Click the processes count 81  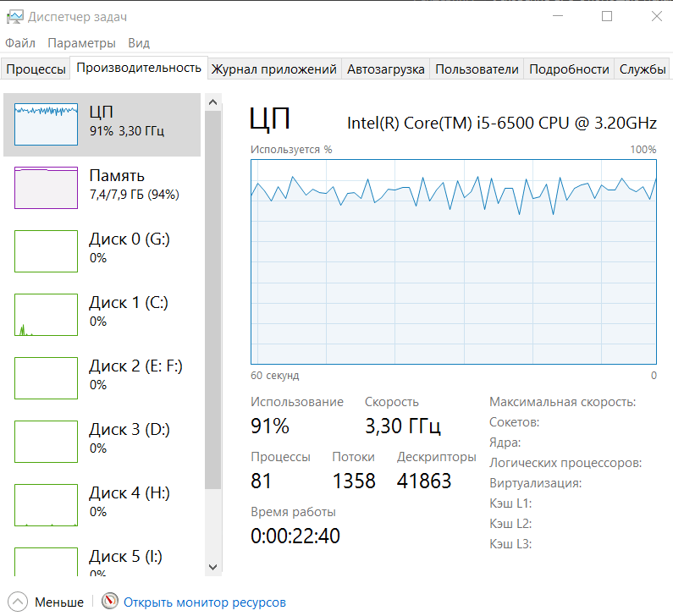point(261,481)
